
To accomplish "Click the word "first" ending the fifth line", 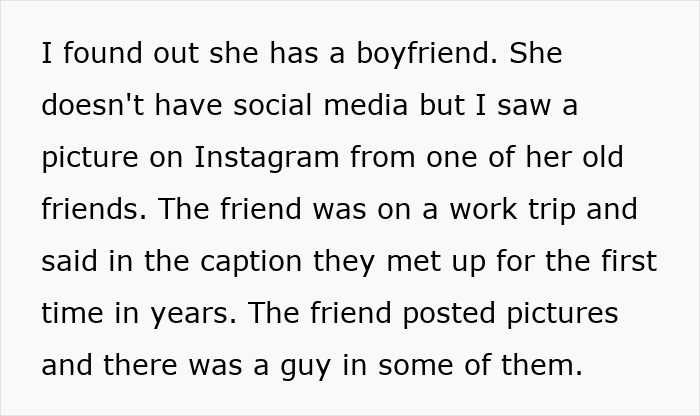I will (627, 262).
